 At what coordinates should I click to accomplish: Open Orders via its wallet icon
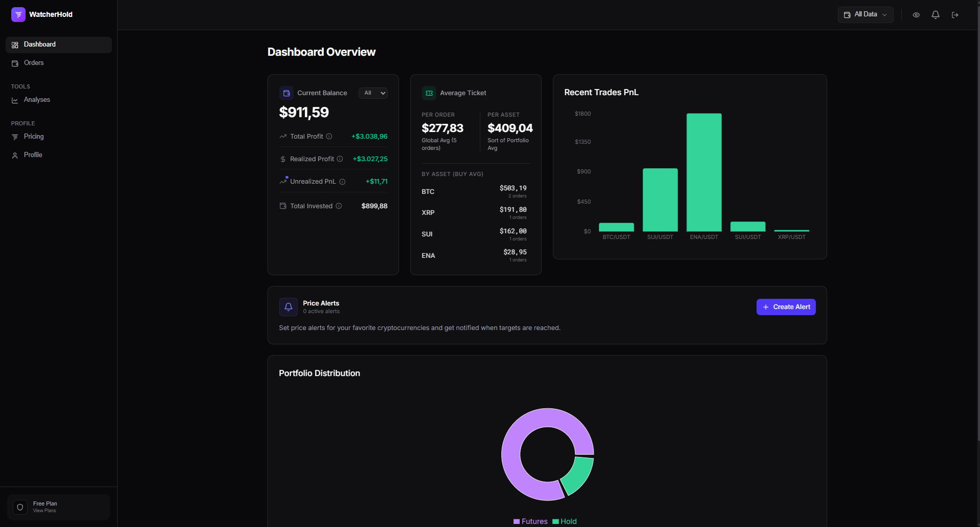click(x=14, y=63)
